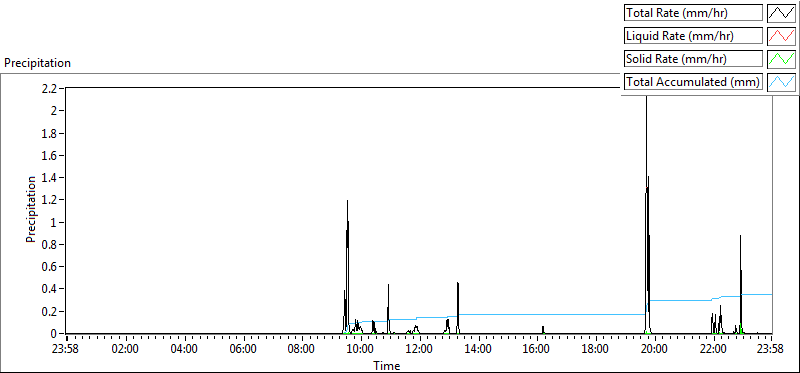Click the 18:00 time axis tick label
The height and width of the screenshot is (373, 800).
coord(594,350)
